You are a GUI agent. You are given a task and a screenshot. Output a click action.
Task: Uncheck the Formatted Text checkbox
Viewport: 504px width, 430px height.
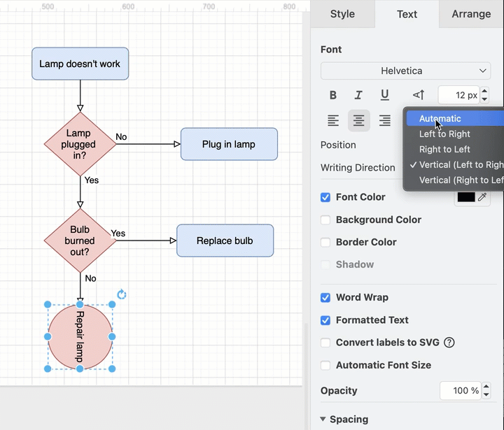(x=325, y=320)
